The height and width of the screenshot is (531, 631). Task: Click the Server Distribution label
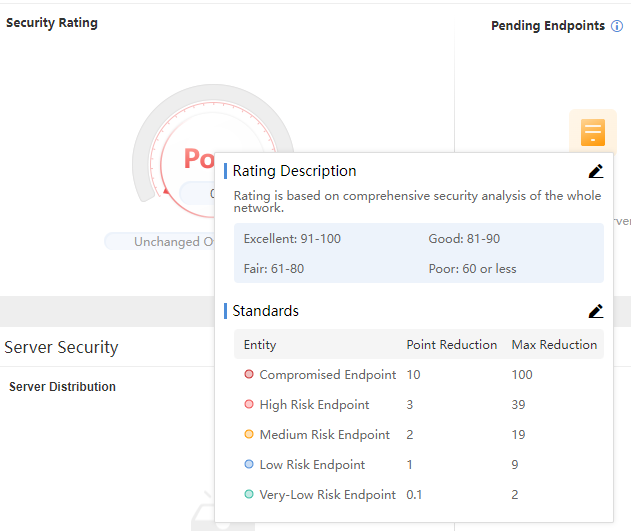(x=62, y=387)
